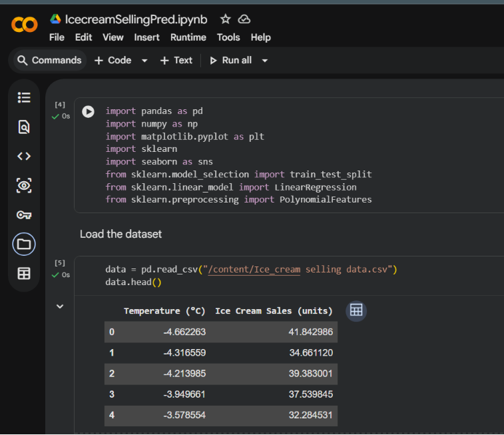The image size is (504, 435).
Task: Select the cell value -4.316559
Action: (x=184, y=352)
